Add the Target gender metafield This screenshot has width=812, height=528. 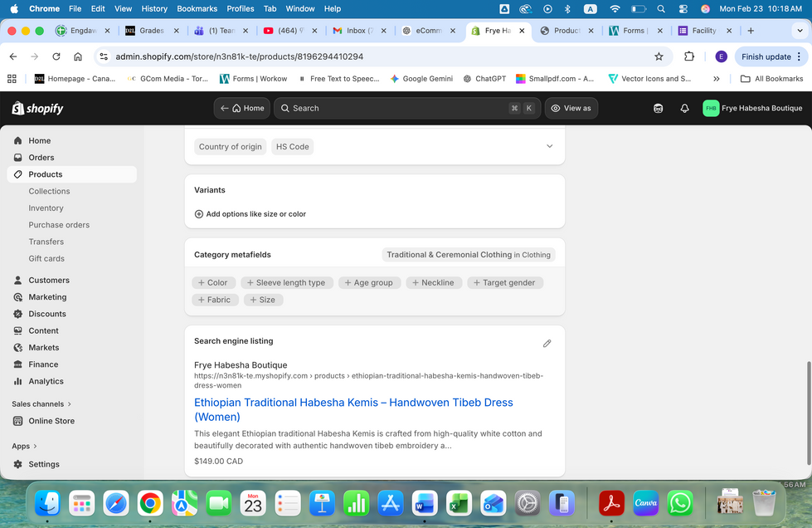coord(505,283)
